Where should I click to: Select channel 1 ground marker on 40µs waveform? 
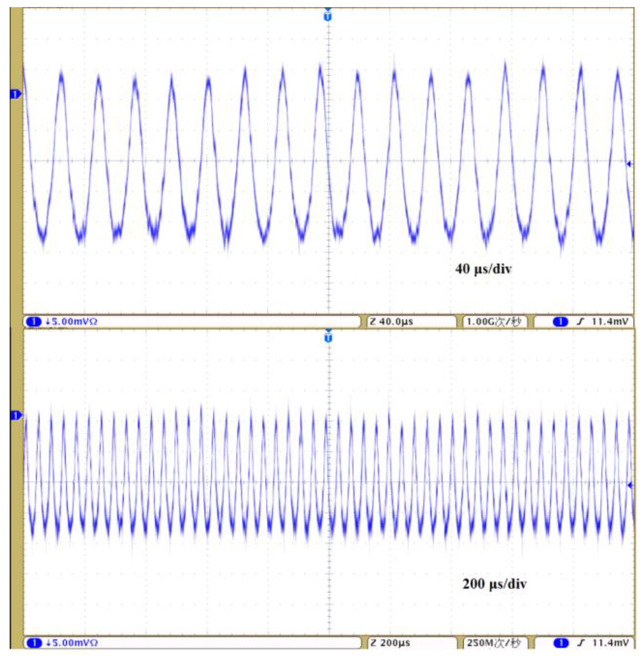15,94
